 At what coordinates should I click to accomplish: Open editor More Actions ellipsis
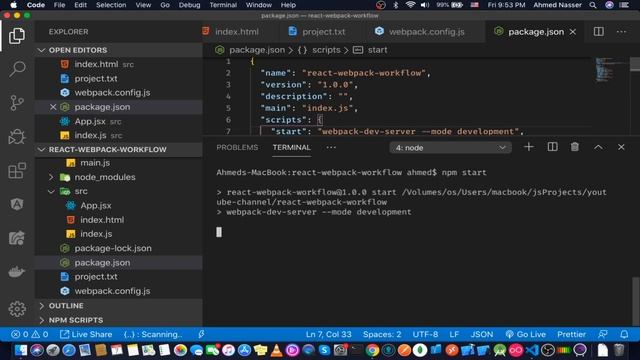coord(621,31)
